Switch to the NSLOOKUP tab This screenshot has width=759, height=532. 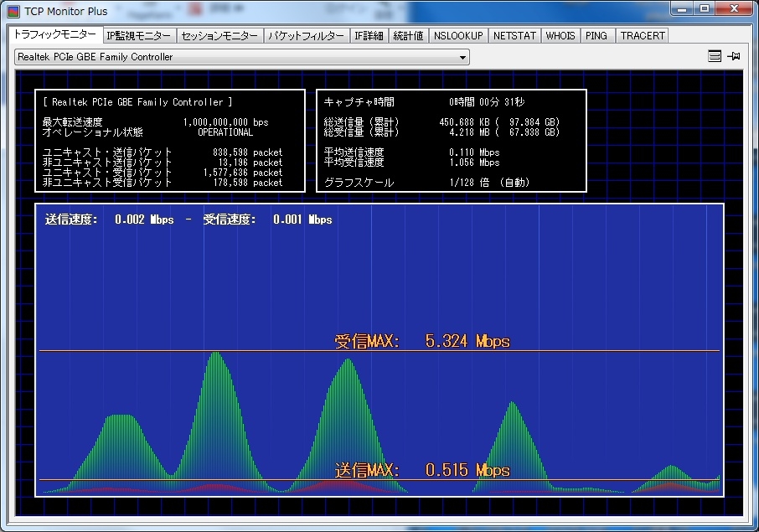pyautogui.click(x=458, y=36)
